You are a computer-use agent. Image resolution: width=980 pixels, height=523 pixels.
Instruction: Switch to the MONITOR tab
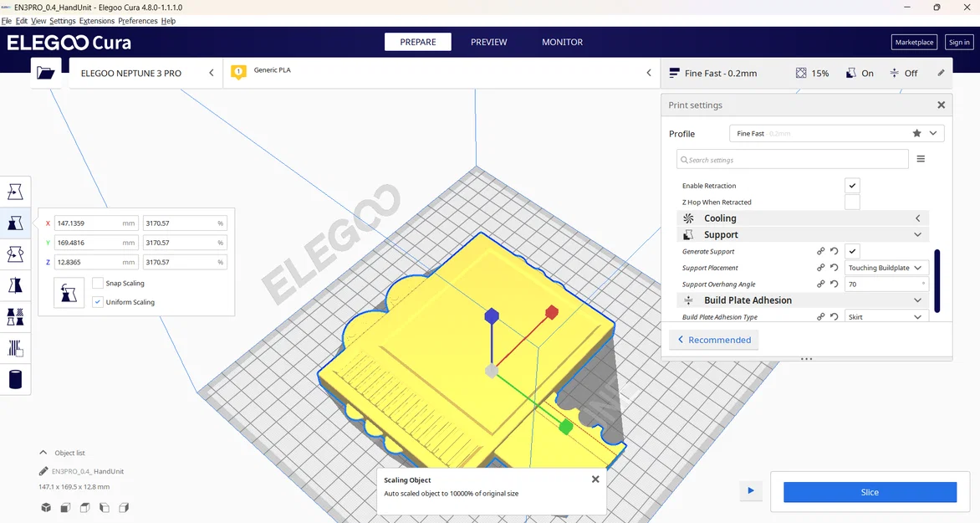point(562,42)
